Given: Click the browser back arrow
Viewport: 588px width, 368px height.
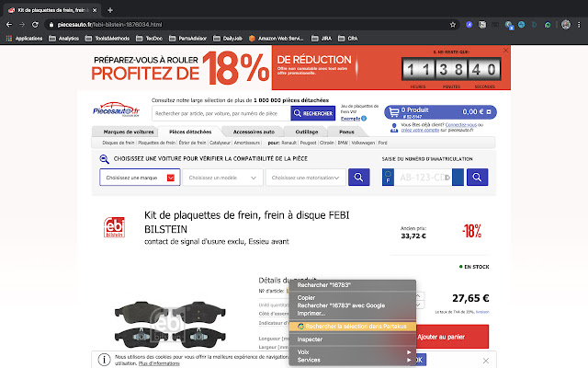Looking at the screenshot, I should pyautogui.click(x=9, y=25).
